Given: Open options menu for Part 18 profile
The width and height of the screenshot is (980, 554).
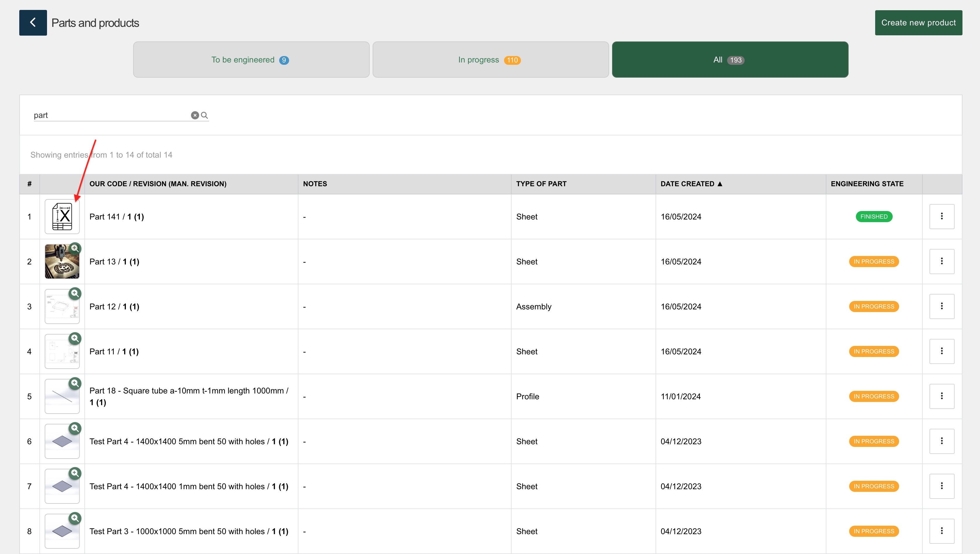Looking at the screenshot, I should 941,396.
